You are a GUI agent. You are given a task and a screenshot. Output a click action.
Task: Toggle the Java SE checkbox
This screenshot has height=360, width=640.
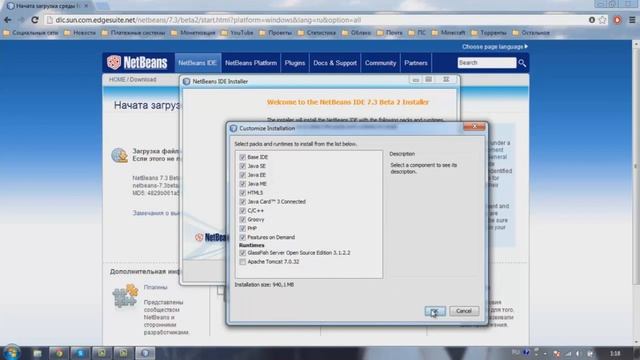tap(242, 166)
